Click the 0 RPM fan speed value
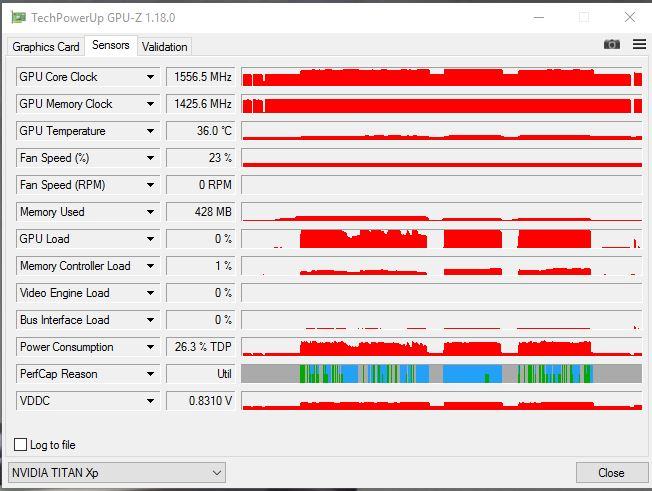Viewport: 652px width, 491px height. click(x=200, y=185)
